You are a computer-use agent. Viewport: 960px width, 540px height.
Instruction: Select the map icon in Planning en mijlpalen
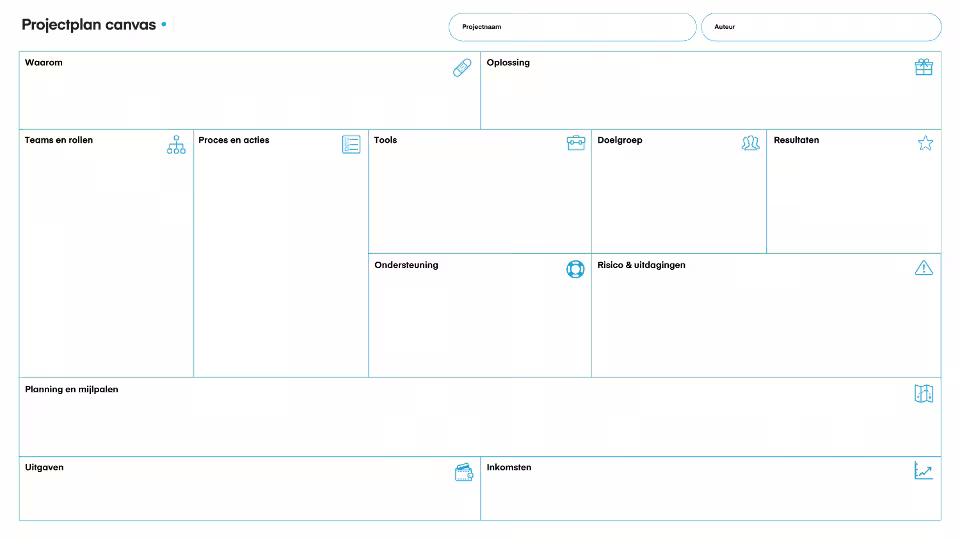coord(923,394)
